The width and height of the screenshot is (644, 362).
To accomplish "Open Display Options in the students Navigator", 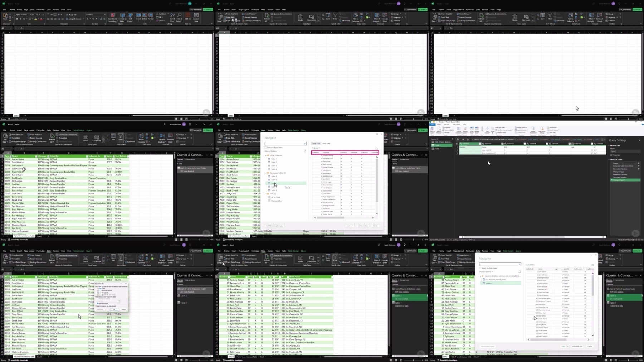I will pos(486,272).
